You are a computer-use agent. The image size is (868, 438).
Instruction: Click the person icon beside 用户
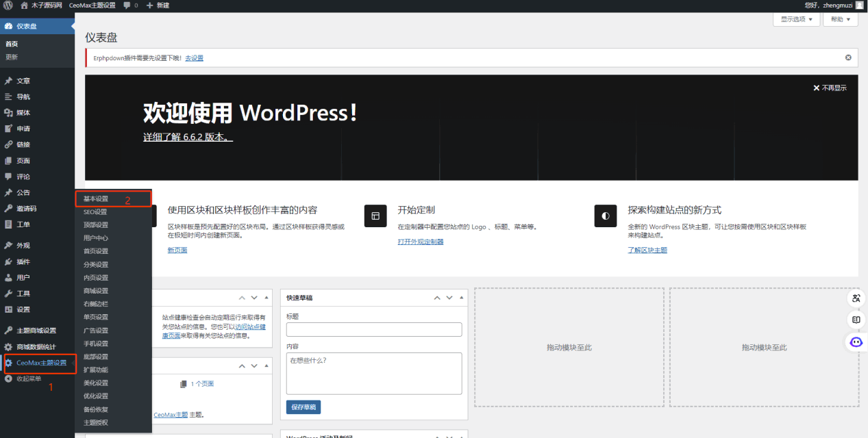pos(8,278)
